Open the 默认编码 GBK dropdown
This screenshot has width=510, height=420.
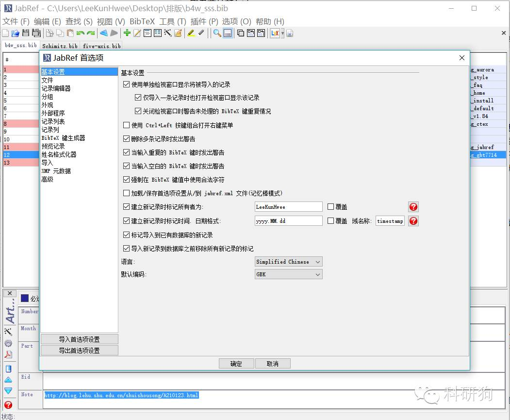tap(289, 274)
